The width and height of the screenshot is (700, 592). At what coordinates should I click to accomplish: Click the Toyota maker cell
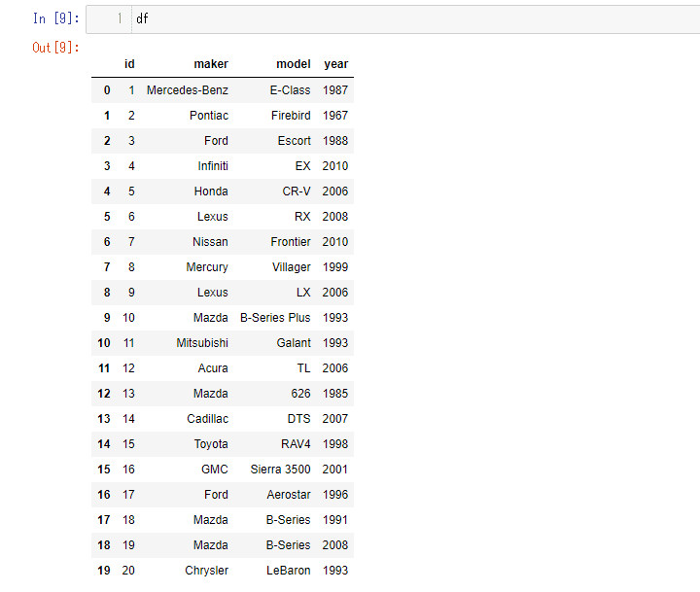coord(211,444)
